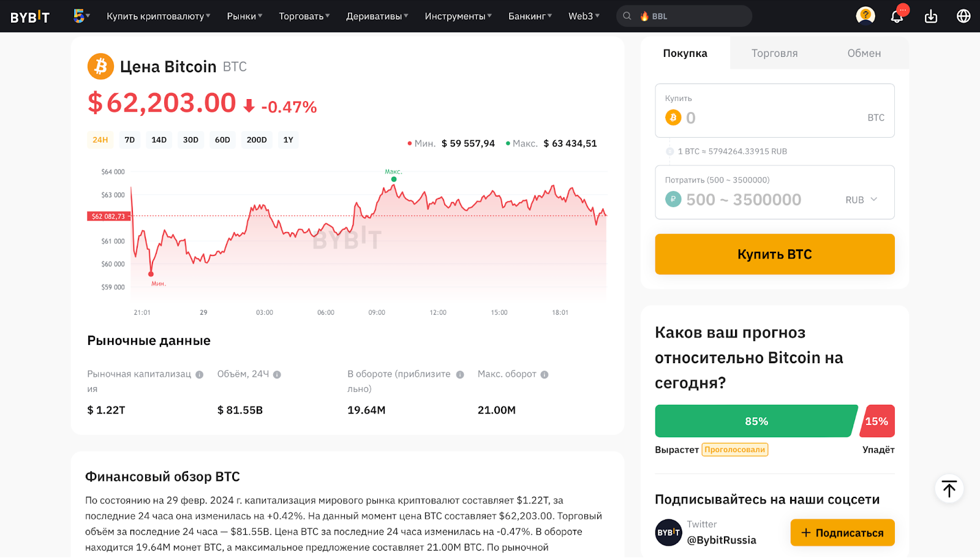Switch chart to 200D view
Viewport: 980px width, 558px height.
click(257, 140)
